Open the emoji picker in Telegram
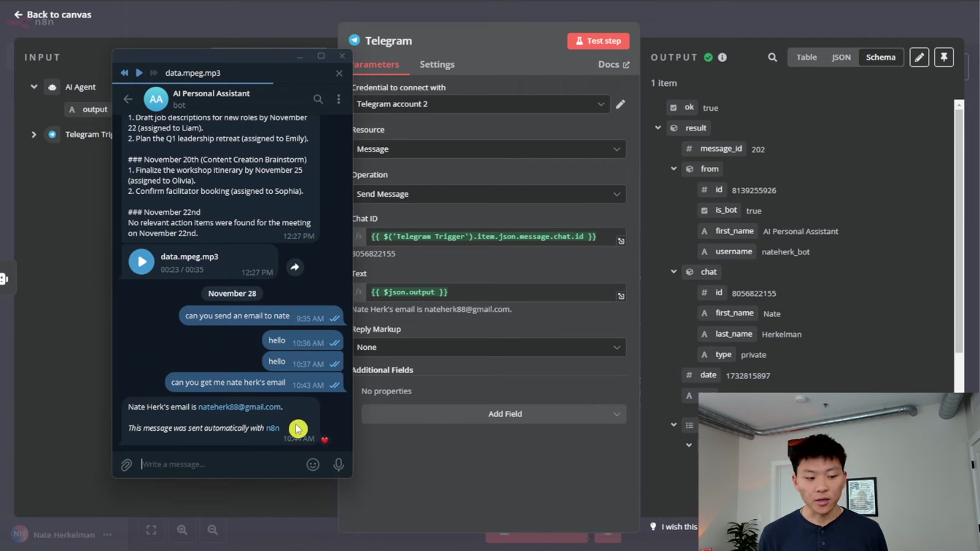980x551 pixels. 313,464
